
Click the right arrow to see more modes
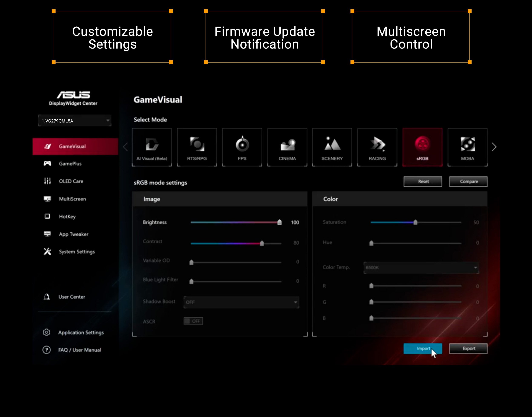coord(494,147)
